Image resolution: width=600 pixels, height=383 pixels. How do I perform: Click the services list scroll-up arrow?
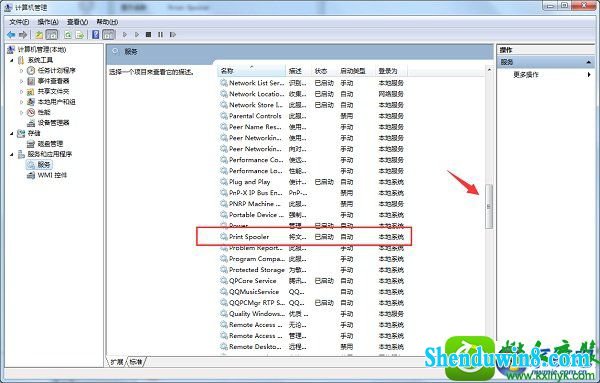point(489,70)
